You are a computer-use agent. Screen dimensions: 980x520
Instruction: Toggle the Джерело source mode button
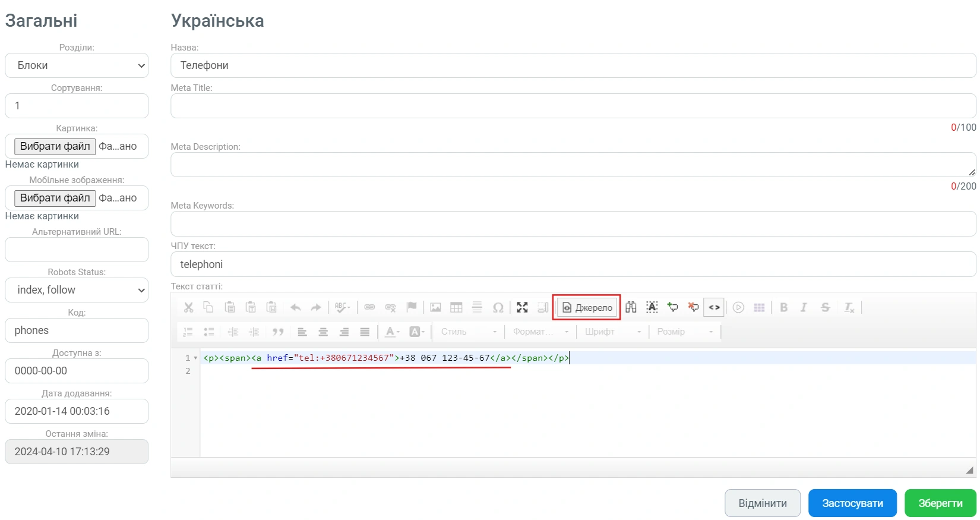pos(587,307)
